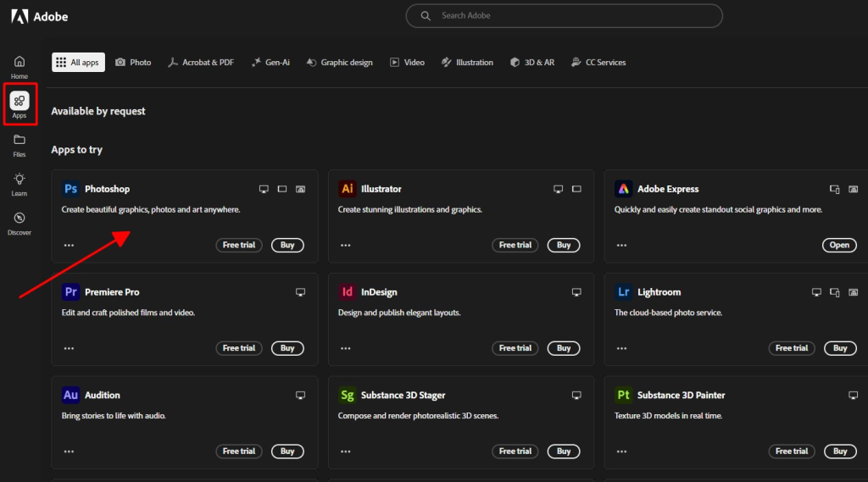Screen dimensions: 868x482
Task: Switch to the Graphic design category tab
Action: [x=339, y=63]
